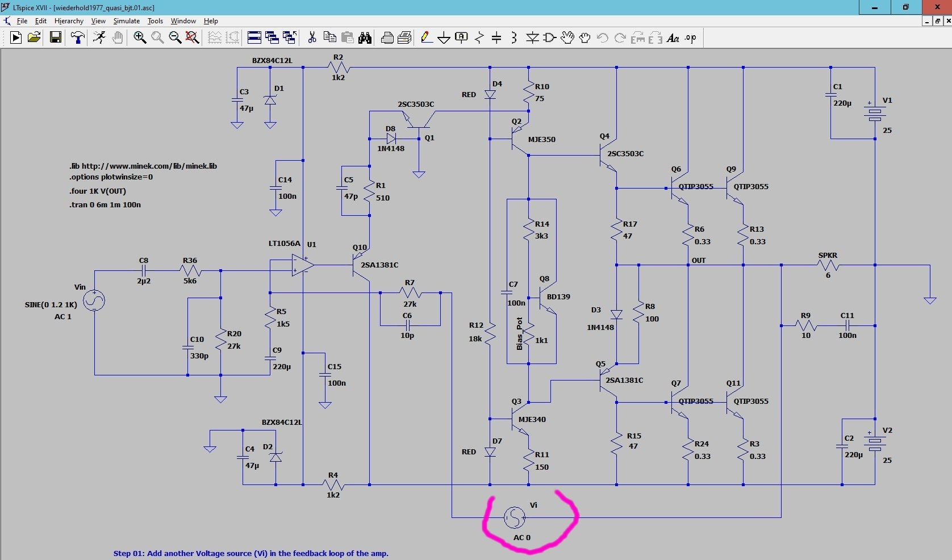Select the 'BD139' transistor label
The height and width of the screenshot is (560, 952).
click(x=558, y=296)
